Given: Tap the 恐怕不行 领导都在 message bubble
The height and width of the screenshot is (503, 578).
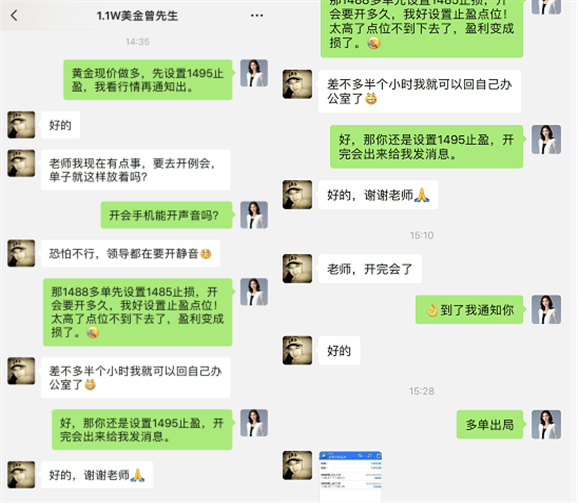Looking at the screenshot, I should (x=130, y=253).
